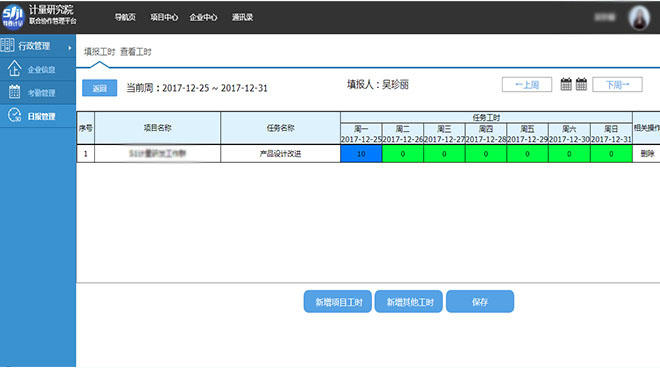
Task: Click 删除 link in row 1
Action: click(x=647, y=154)
